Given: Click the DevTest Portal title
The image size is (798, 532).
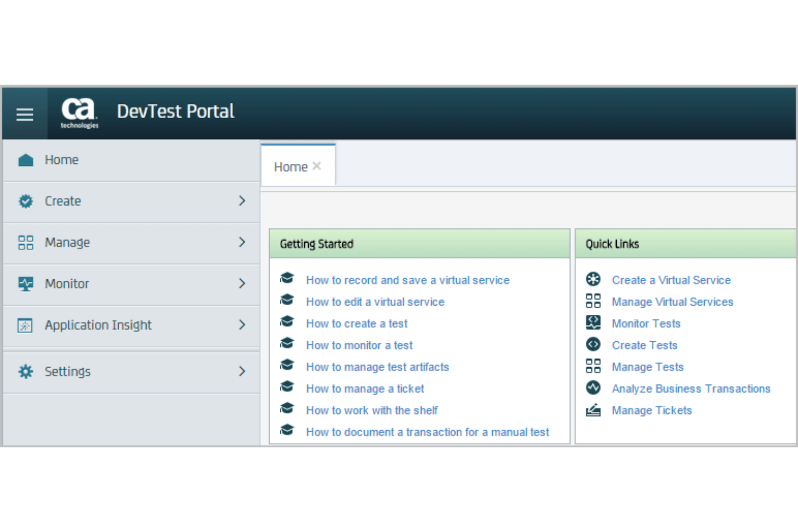Looking at the screenshot, I should 176,112.
